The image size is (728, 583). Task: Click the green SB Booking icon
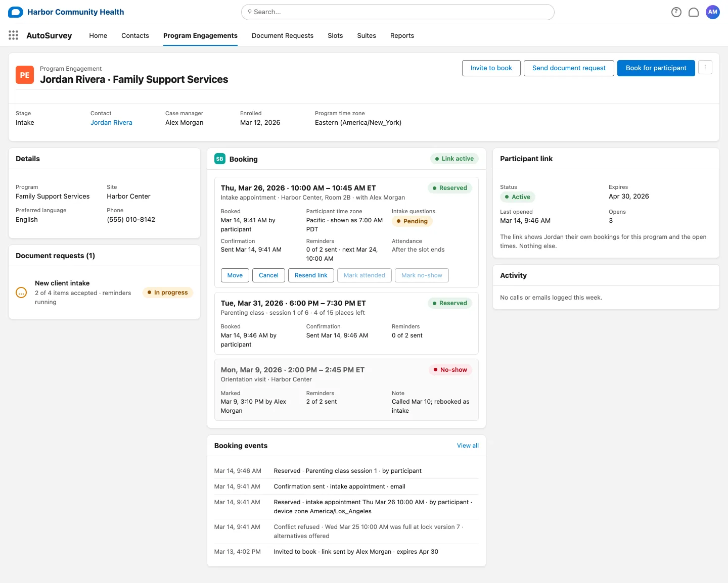[x=220, y=159]
